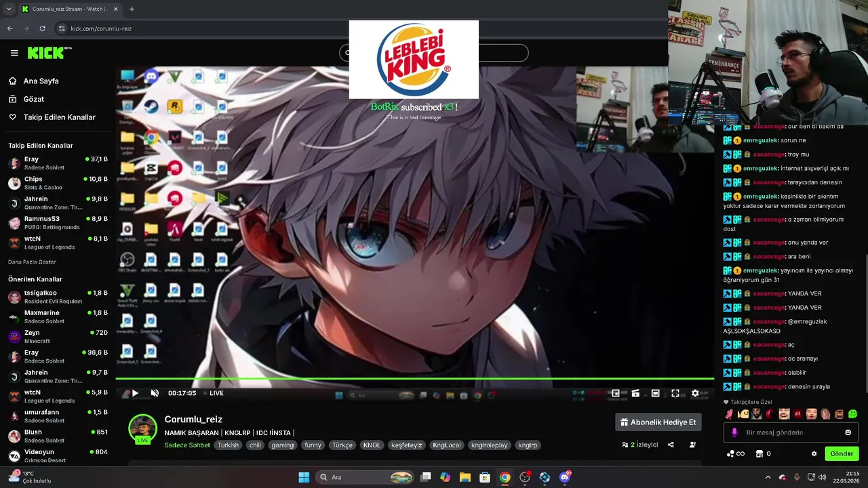Click user report icon next to share
Screen dimensions: 868x488
pyautogui.click(x=692, y=445)
